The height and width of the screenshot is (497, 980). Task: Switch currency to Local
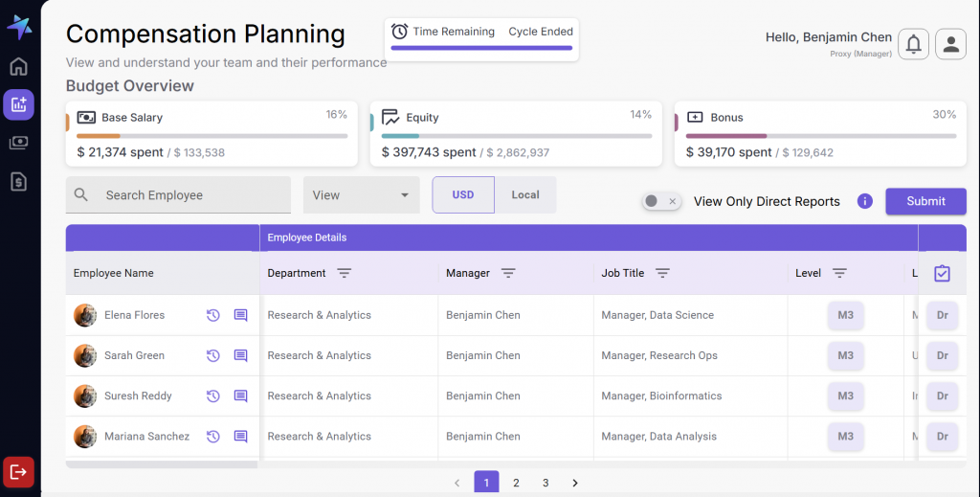tap(525, 195)
